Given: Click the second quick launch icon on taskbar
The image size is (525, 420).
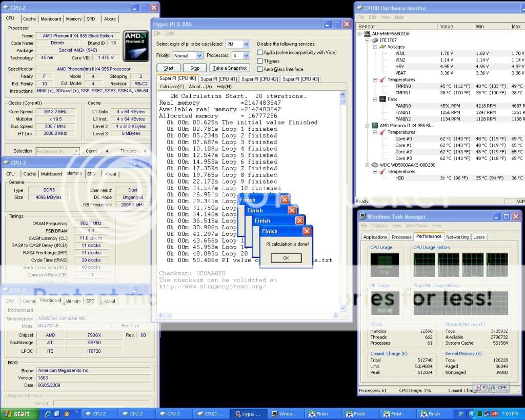Looking at the screenshot, I should [57, 414].
